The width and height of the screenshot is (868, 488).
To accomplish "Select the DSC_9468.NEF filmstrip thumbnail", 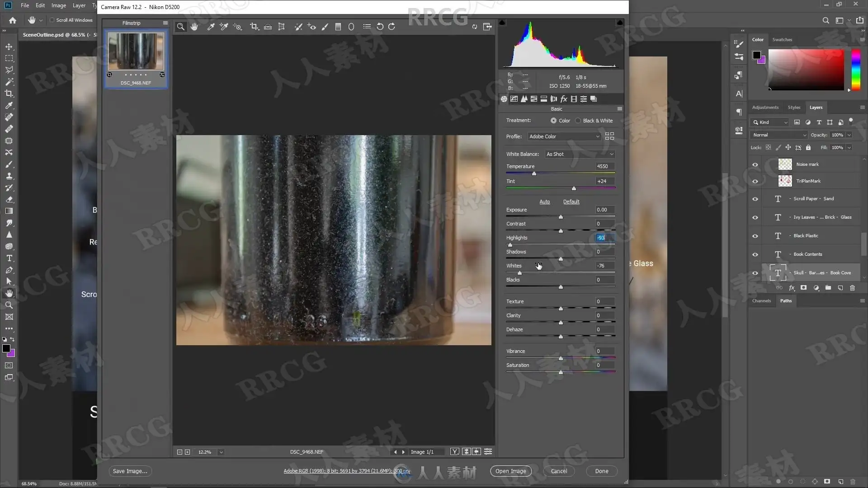I will (x=136, y=52).
